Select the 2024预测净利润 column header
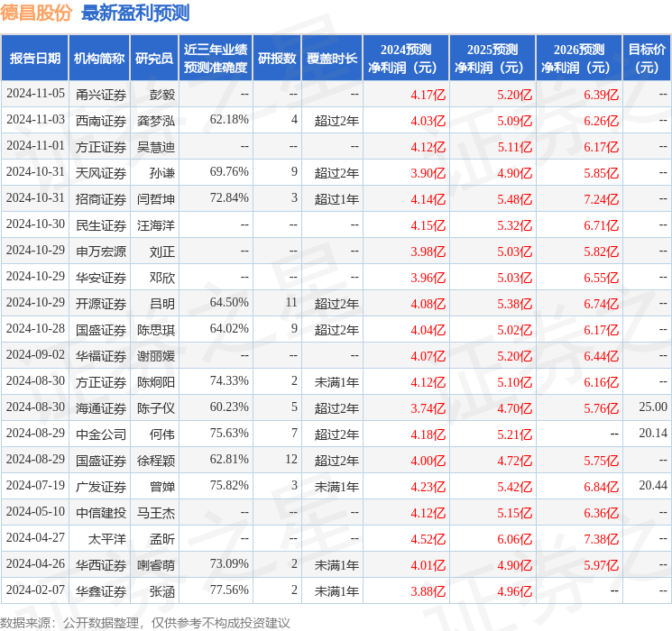Image resolution: width=672 pixels, height=631 pixels. click(406, 59)
